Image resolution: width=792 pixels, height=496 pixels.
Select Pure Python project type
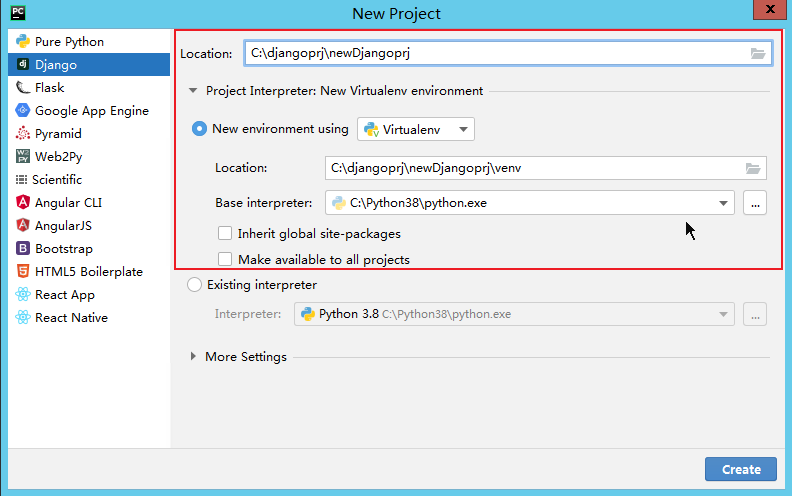coord(89,41)
